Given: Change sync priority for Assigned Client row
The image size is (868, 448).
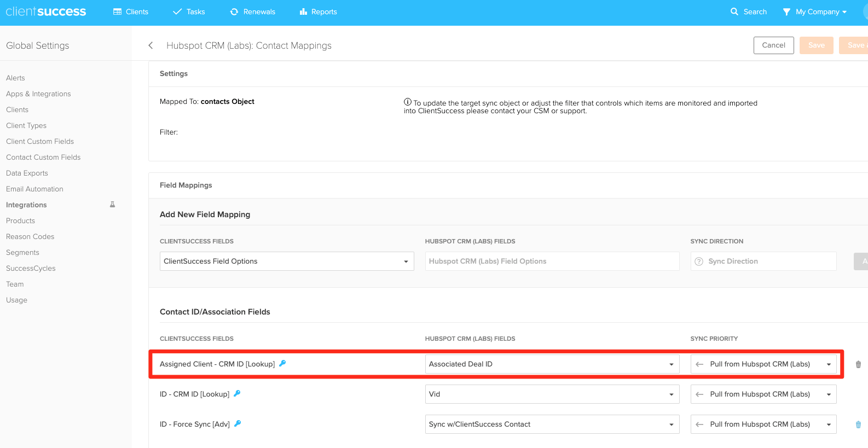Looking at the screenshot, I should pos(763,364).
